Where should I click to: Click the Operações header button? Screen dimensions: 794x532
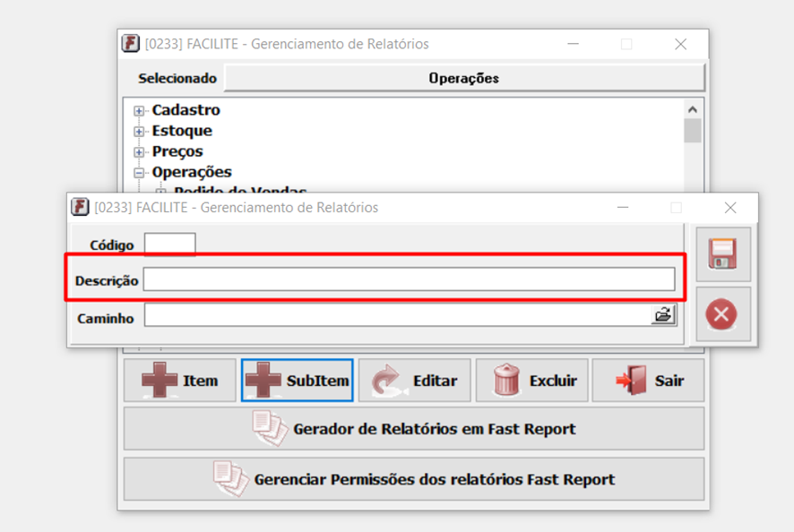(x=464, y=78)
